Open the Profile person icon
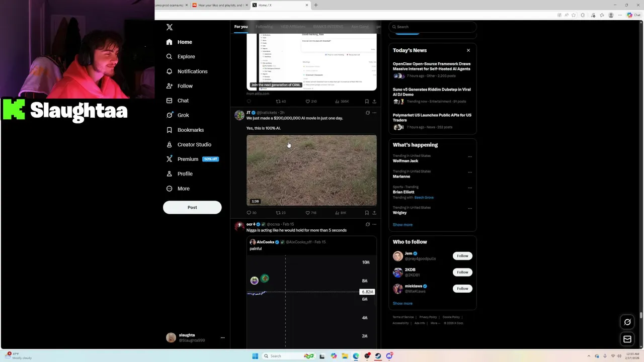Viewport: 644px width, 362px height. click(170, 174)
